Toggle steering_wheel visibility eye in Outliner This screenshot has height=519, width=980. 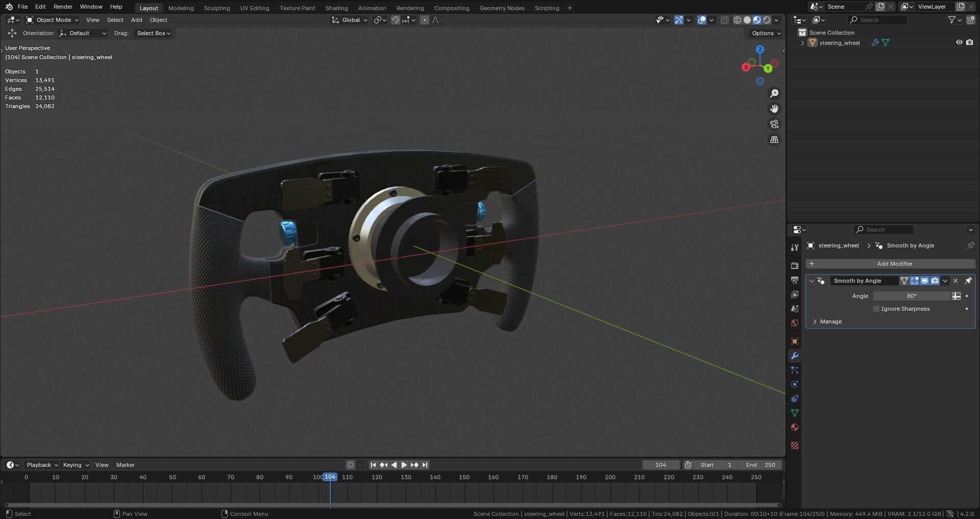959,42
